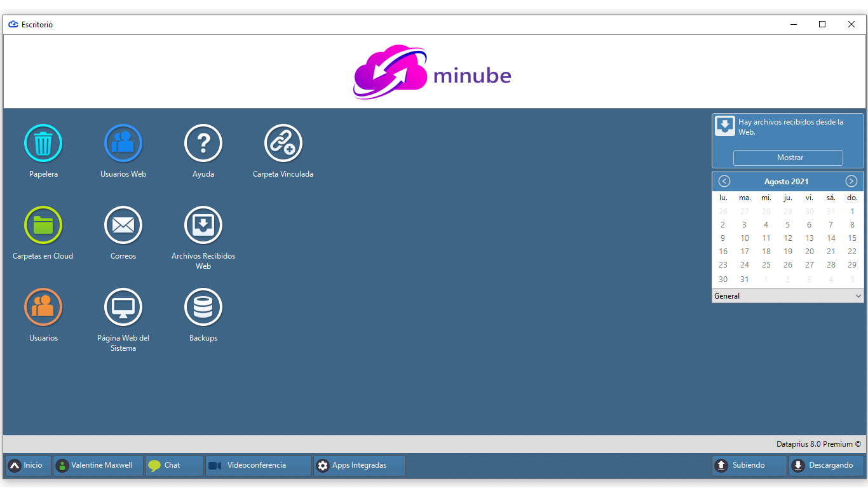Show the Subiendo uploads list

(x=750, y=466)
